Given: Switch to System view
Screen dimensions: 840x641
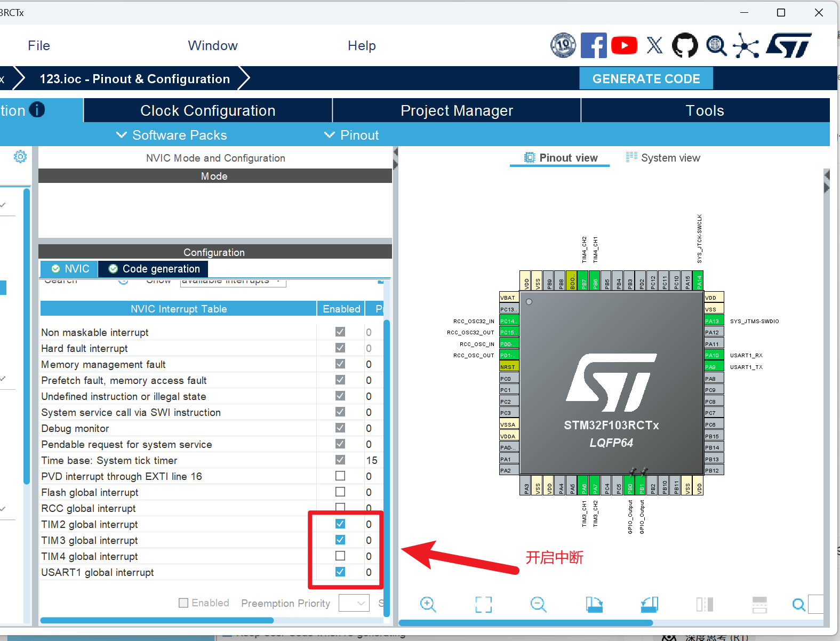Looking at the screenshot, I should (663, 158).
